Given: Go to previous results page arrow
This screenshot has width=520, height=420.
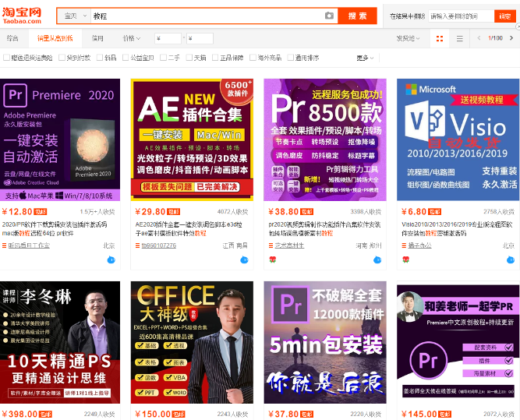Looking at the screenshot, I should pos(479,38).
